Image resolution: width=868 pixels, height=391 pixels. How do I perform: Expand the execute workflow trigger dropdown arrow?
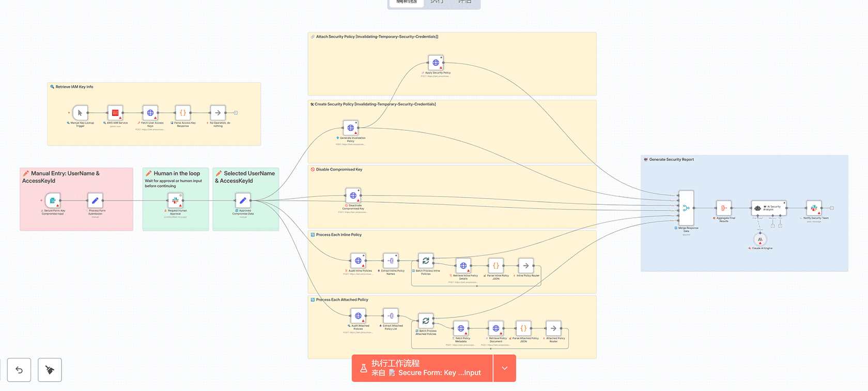[x=505, y=368]
